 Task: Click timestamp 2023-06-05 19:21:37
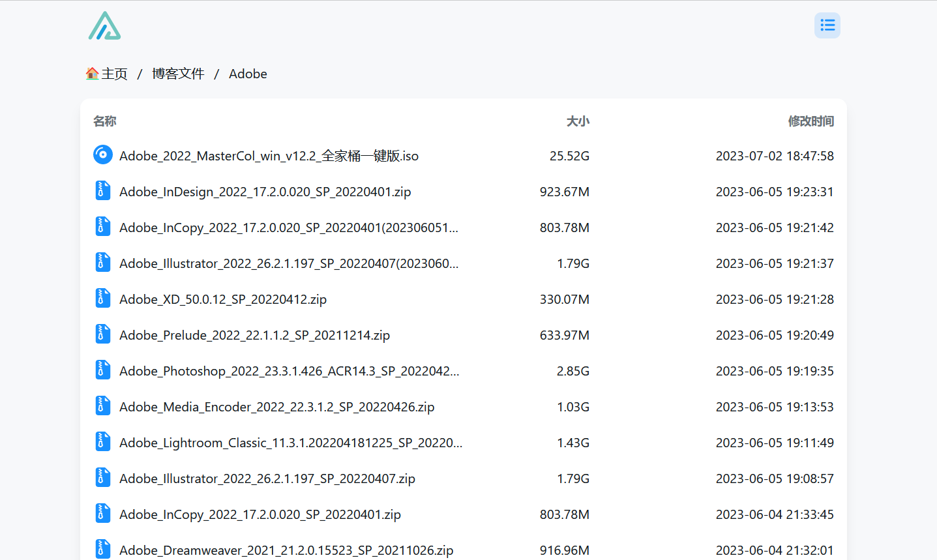click(x=775, y=263)
